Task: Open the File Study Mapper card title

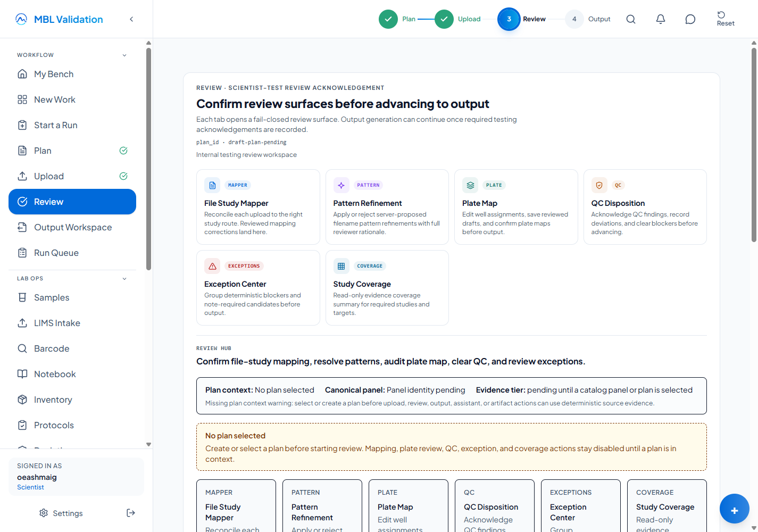Action: click(x=236, y=203)
